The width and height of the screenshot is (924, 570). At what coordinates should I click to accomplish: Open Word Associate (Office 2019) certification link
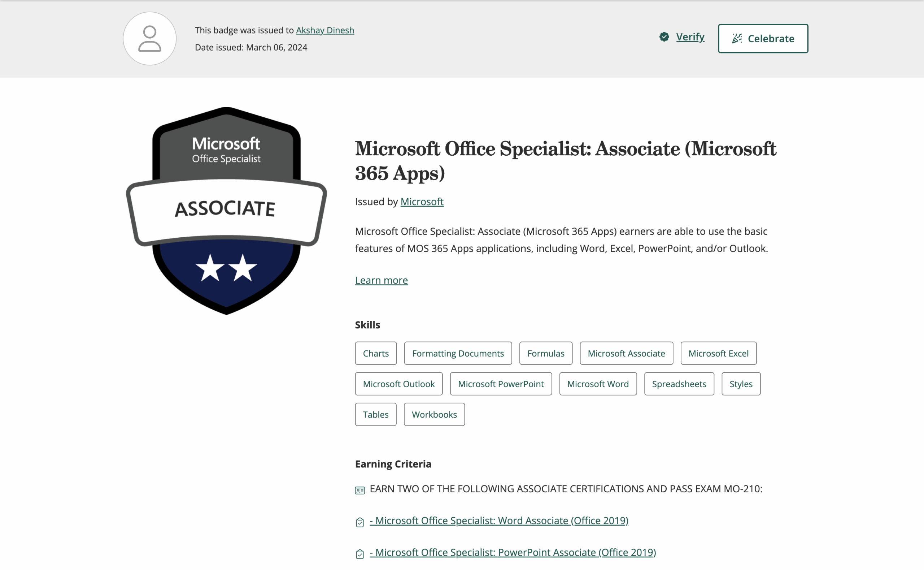pos(499,521)
